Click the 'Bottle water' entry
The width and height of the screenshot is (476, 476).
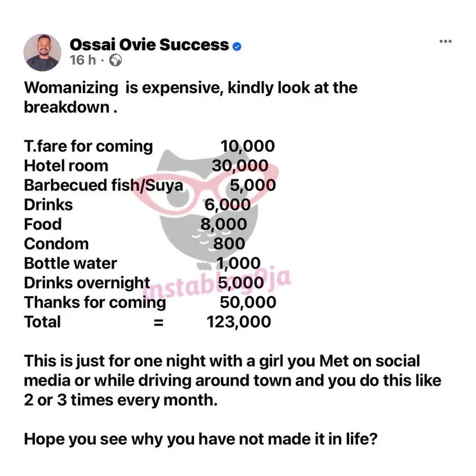[70, 263]
